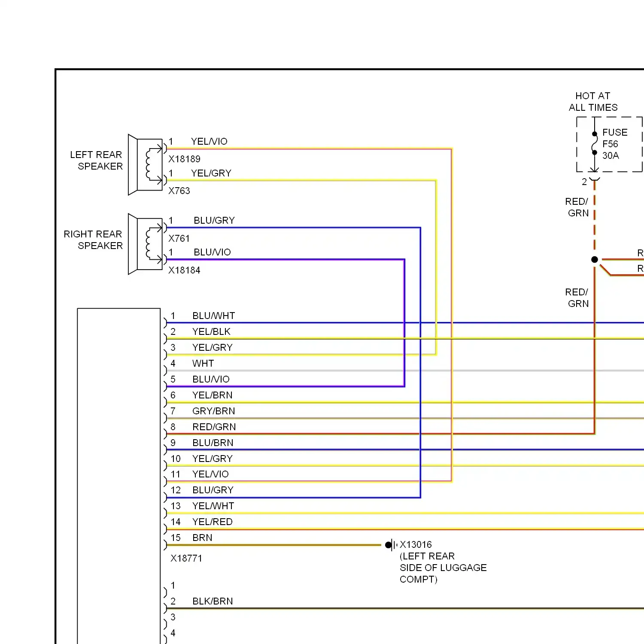Select pin 7 GRY/BRN wire label
This screenshot has height=644, width=644.
point(214,411)
